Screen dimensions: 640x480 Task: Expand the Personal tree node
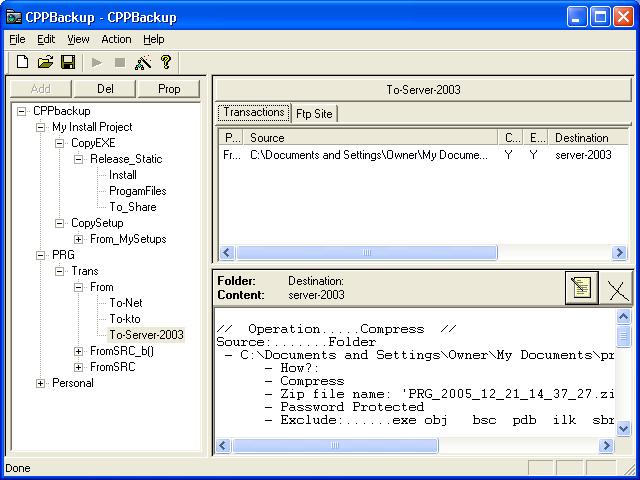point(41,383)
